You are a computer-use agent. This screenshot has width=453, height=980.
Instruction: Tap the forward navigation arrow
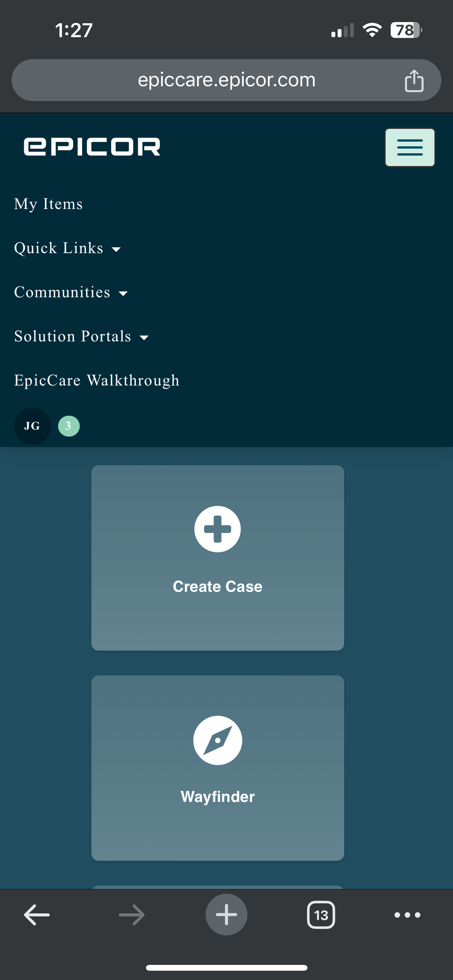[x=132, y=915]
